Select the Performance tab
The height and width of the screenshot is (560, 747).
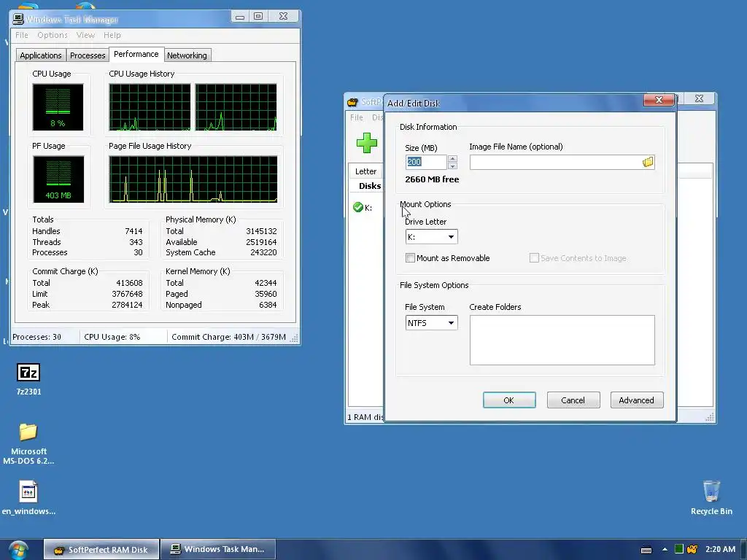[136, 54]
